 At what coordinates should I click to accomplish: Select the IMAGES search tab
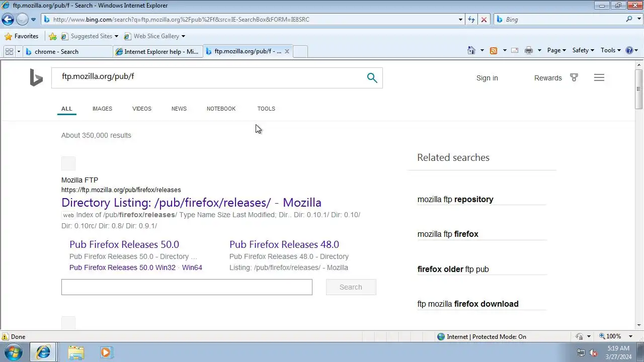pos(102,109)
